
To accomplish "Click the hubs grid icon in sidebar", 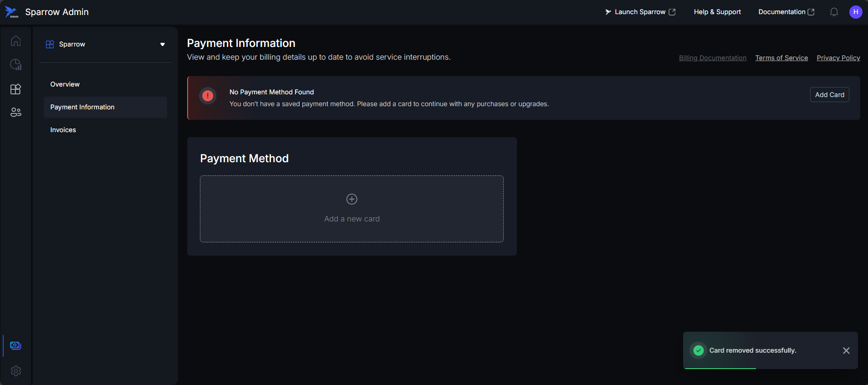I will pyautogui.click(x=15, y=89).
